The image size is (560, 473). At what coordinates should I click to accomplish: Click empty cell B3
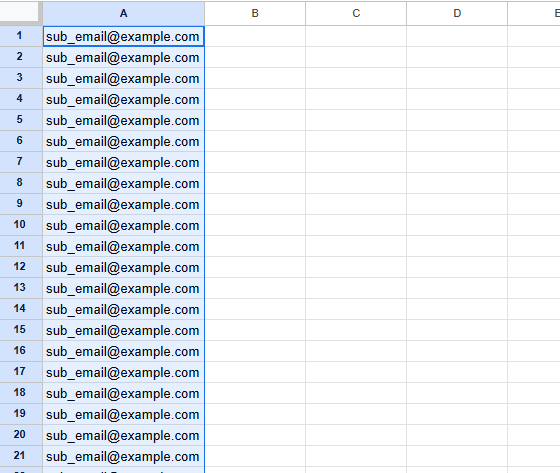point(255,78)
